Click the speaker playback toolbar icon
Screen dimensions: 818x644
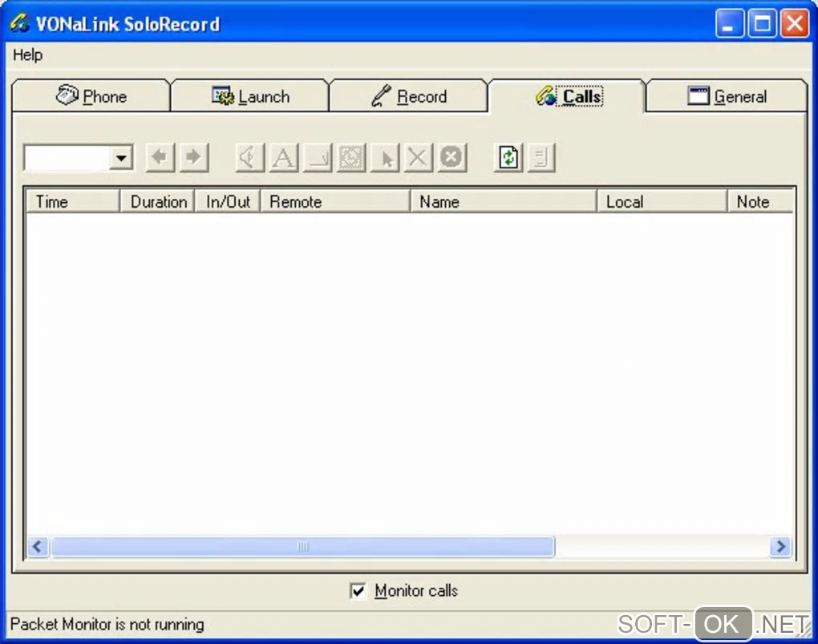pos(249,157)
